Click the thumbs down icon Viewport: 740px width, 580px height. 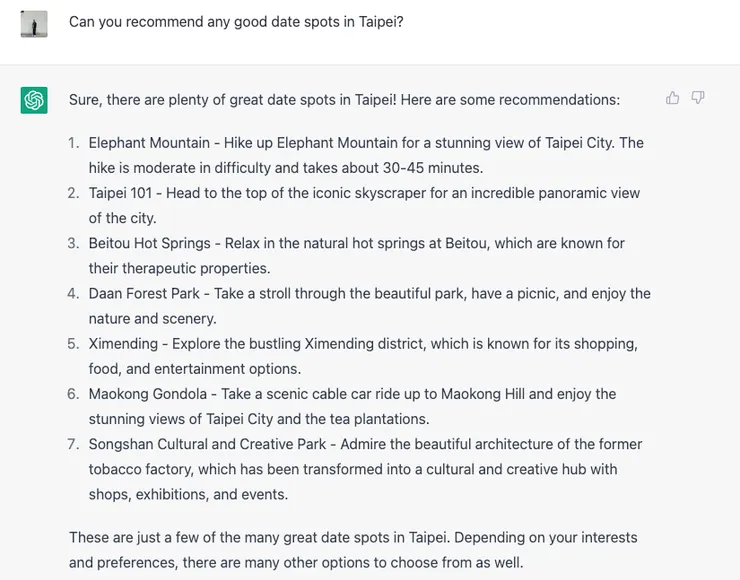coord(698,98)
